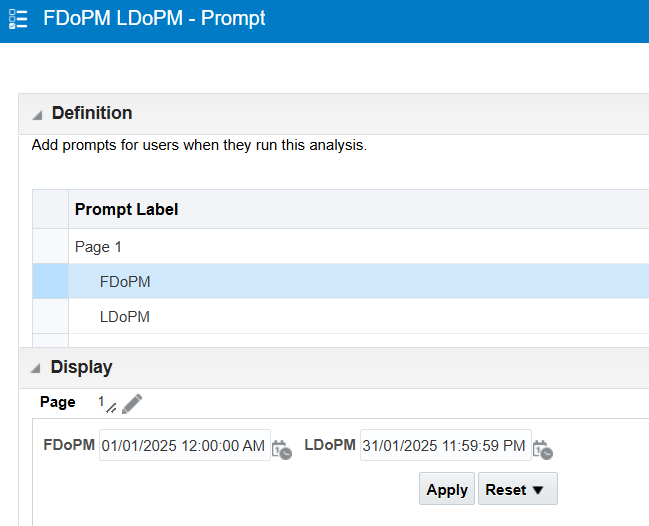Select the Page 1 row
The width and height of the screenshot is (649, 526).
358,247
